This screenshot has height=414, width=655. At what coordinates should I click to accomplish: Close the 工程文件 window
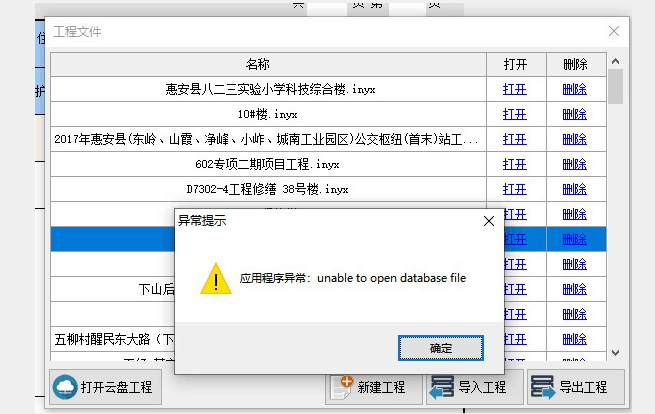(x=614, y=31)
